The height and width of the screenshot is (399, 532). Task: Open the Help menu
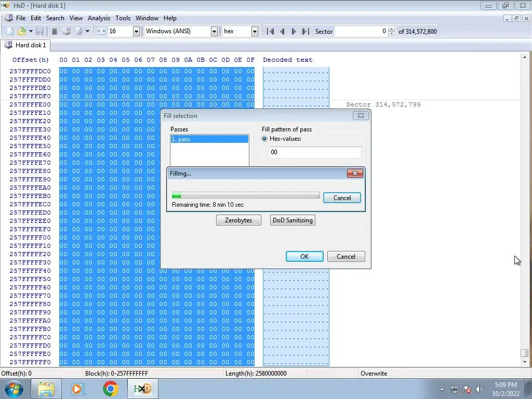(x=170, y=18)
